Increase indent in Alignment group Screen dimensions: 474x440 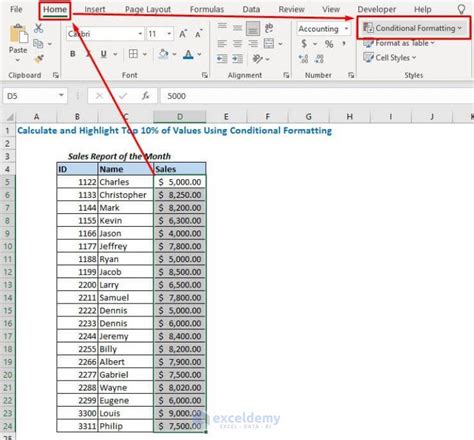(x=237, y=59)
